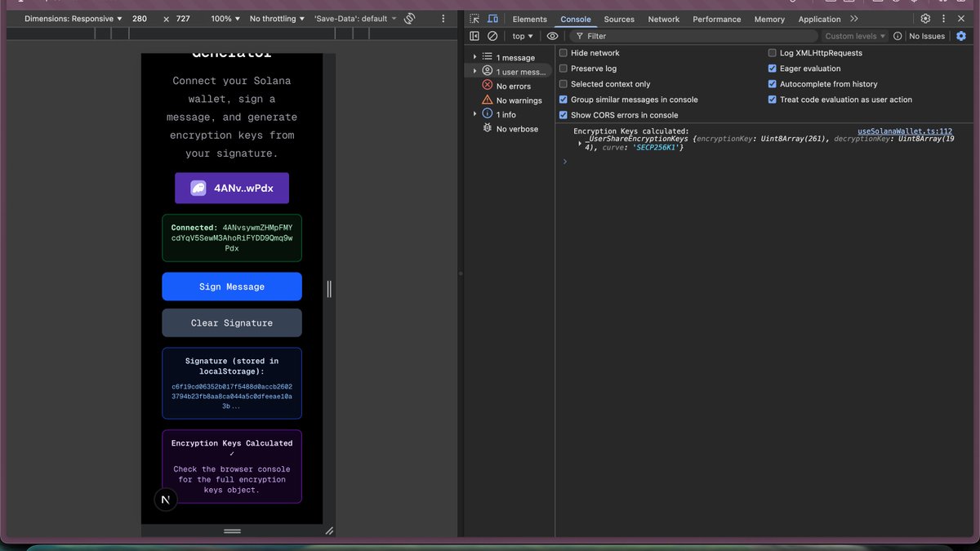Image resolution: width=980 pixels, height=551 pixels.
Task: Show more DevTools tabs with the chevrons
Action: coord(854,19)
